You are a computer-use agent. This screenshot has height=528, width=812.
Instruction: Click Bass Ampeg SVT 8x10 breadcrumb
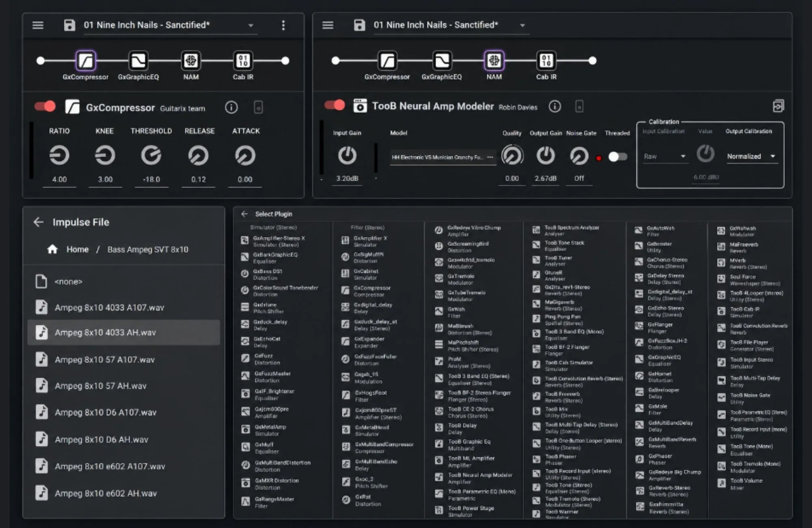click(148, 249)
